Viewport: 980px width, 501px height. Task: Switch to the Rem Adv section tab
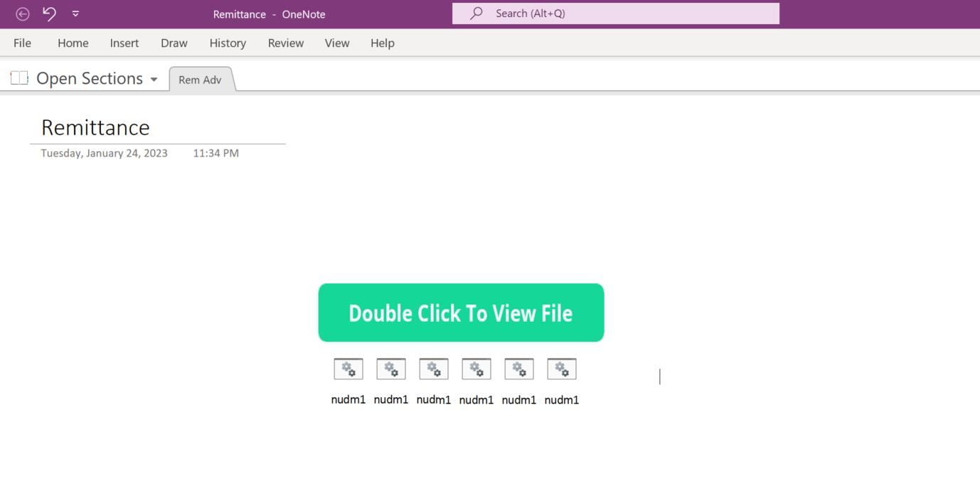tap(200, 79)
